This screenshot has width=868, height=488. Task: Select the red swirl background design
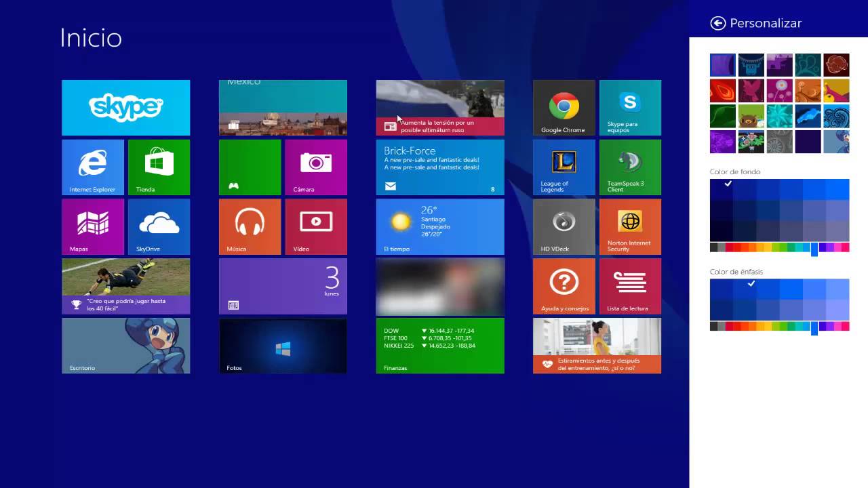723,91
